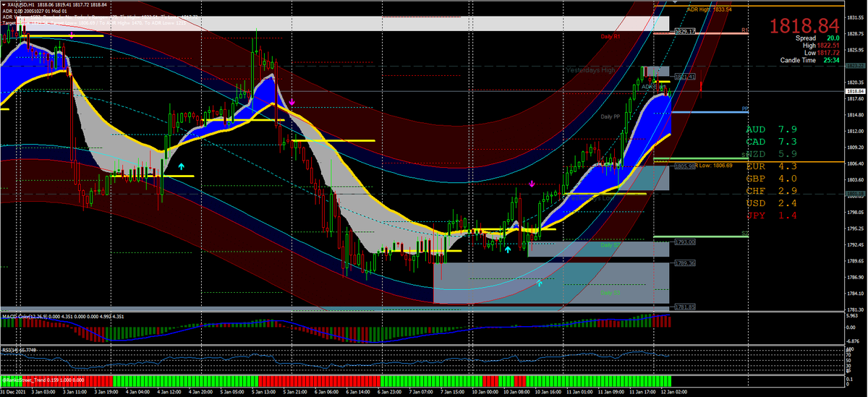
Task: Select the EUR 4.3 currency strength row
Action: [771, 166]
